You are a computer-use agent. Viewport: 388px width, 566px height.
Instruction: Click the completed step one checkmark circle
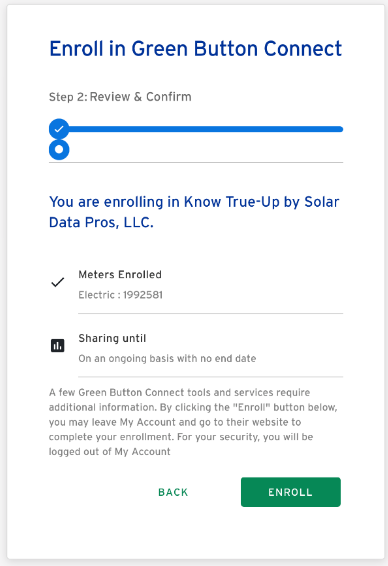59,129
